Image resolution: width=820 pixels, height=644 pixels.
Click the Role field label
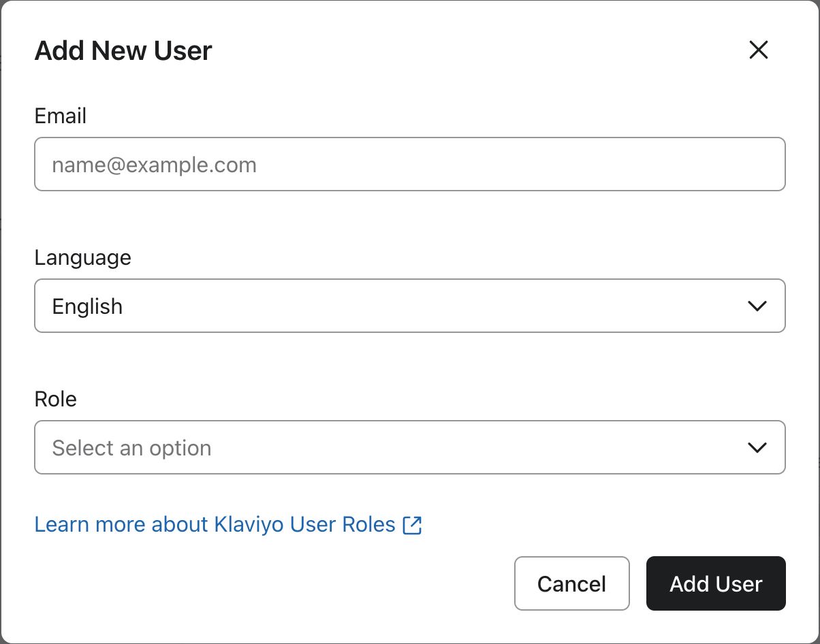click(x=55, y=399)
